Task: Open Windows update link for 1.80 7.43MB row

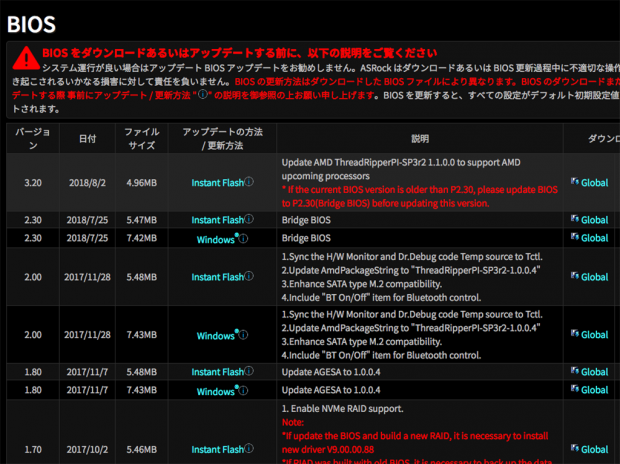Action: [x=216, y=392]
